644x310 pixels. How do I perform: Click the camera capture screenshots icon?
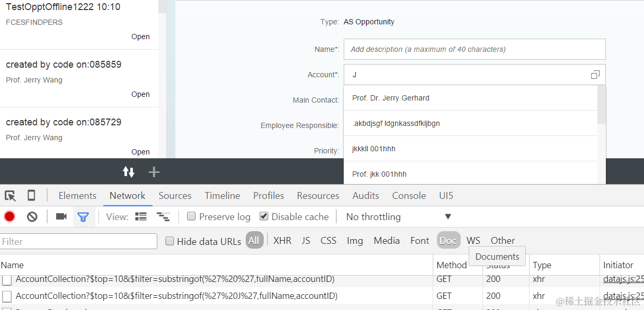pyautogui.click(x=61, y=216)
